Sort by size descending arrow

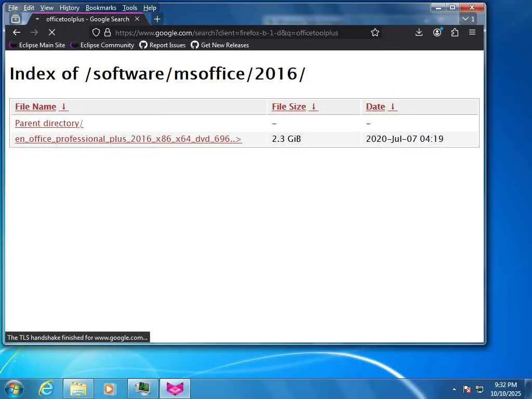[313, 107]
